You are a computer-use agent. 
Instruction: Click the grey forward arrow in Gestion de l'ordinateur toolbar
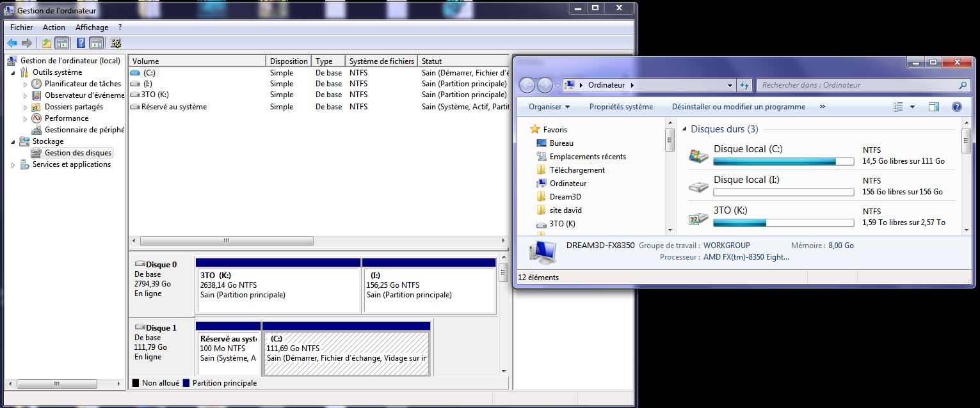(x=27, y=43)
